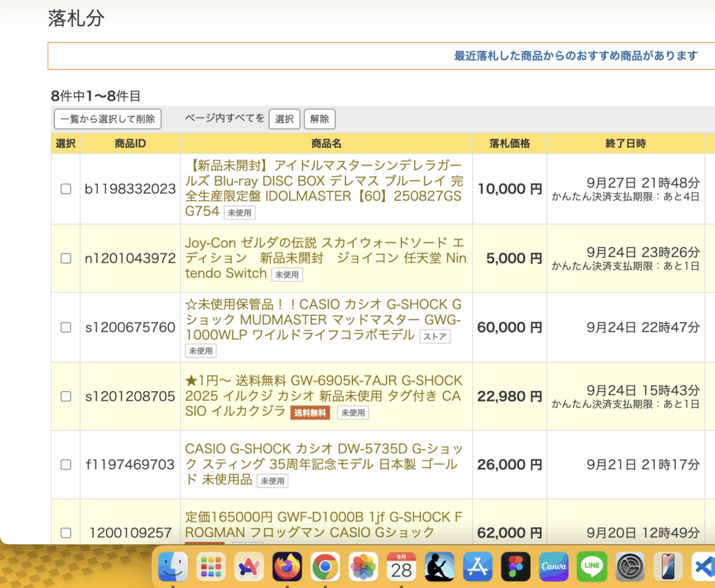
Task: Launch Figma from the dock
Action: click(x=515, y=566)
